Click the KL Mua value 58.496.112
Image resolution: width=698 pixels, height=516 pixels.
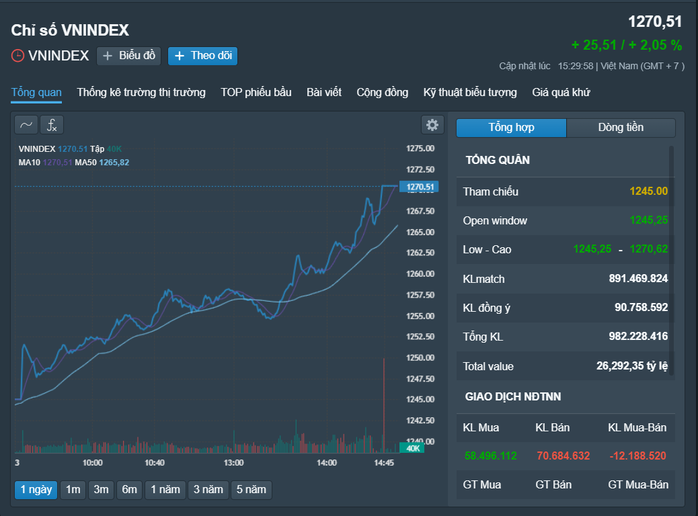click(x=491, y=456)
